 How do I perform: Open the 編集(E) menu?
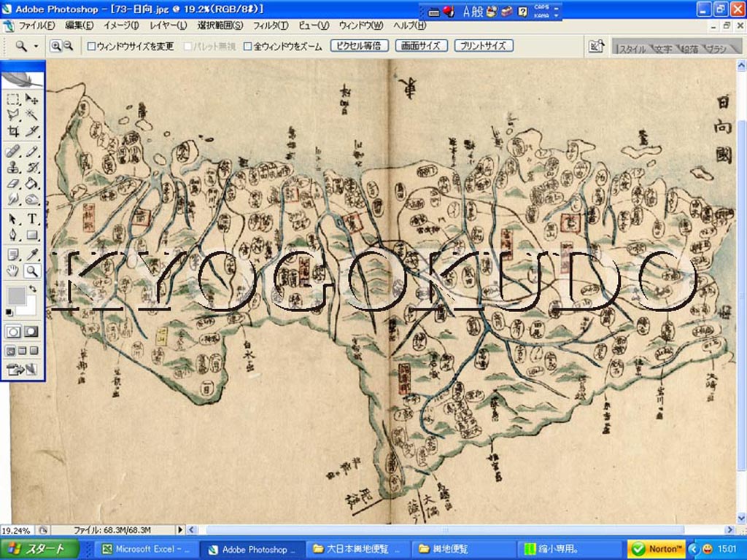tap(79, 26)
